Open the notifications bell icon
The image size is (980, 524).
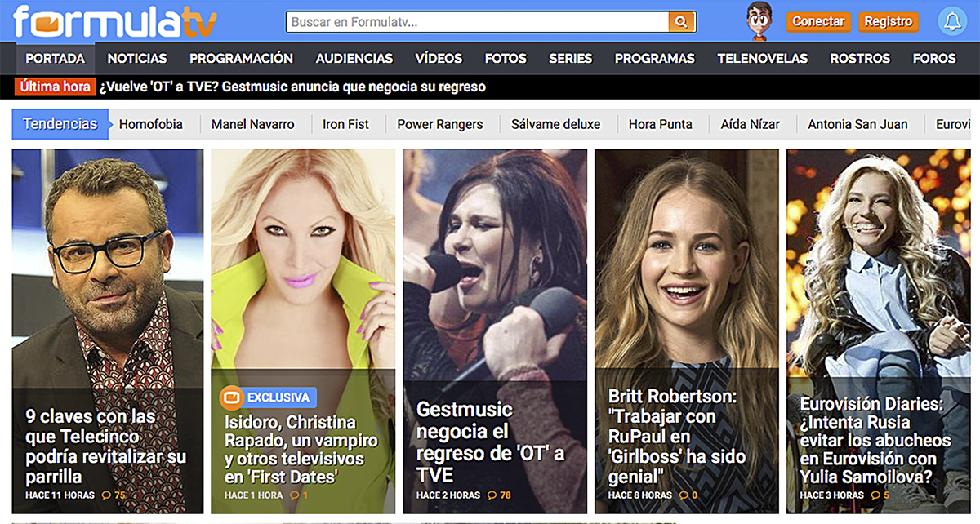tap(951, 22)
